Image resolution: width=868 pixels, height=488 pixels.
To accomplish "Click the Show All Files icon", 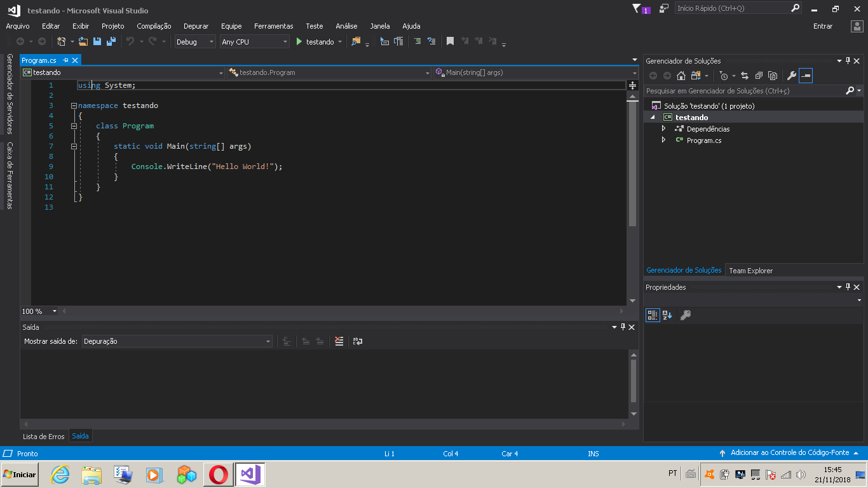I will (x=773, y=76).
